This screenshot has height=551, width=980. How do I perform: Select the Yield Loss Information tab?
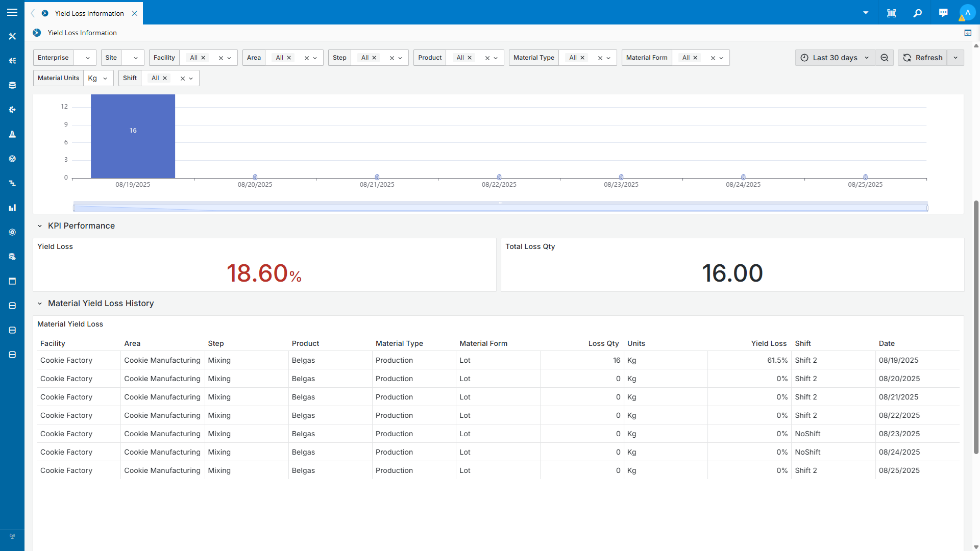(x=89, y=13)
